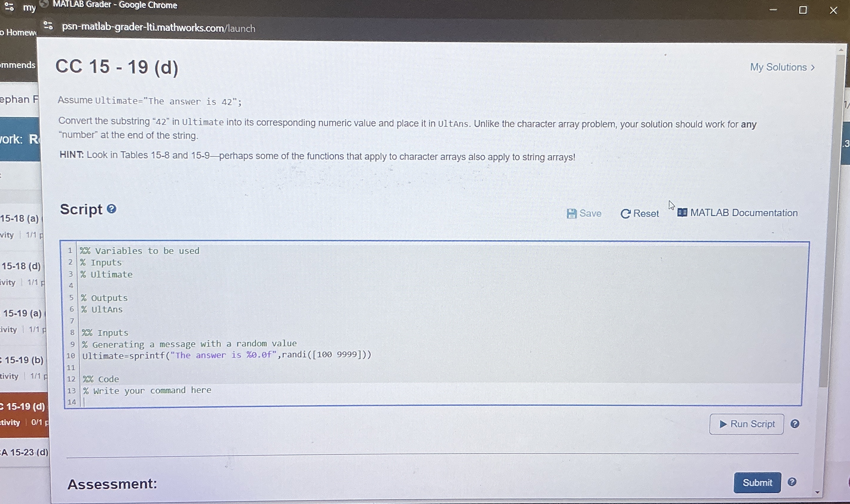Click the help icon beside Run Script
850x504 pixels.
795,424
